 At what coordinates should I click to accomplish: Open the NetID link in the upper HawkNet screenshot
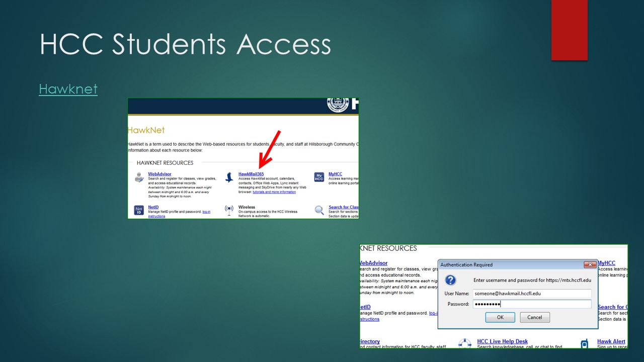pos(153,207)
